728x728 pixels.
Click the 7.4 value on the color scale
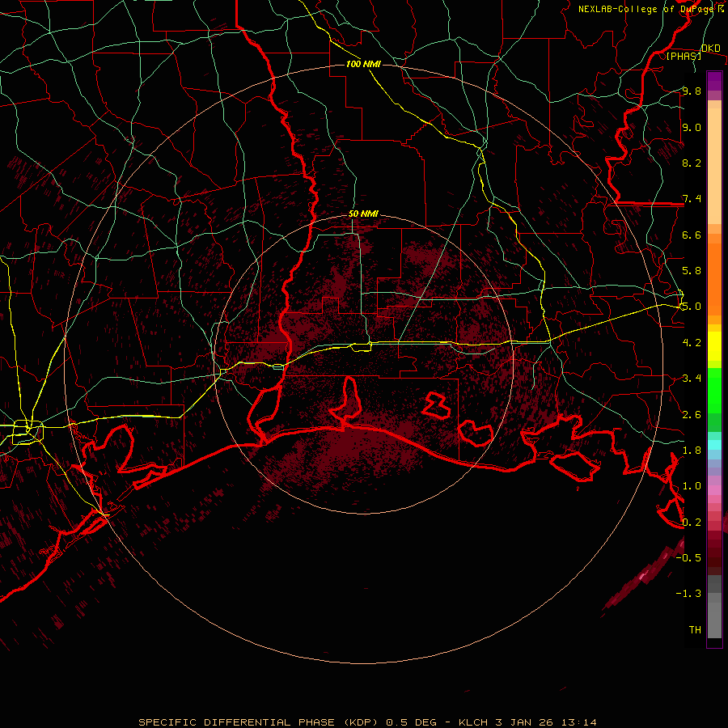[692, 199]
